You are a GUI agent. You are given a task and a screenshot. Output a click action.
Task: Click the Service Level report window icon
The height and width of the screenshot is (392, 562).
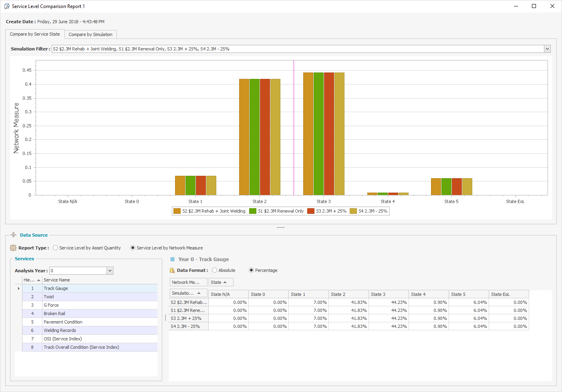7,6
